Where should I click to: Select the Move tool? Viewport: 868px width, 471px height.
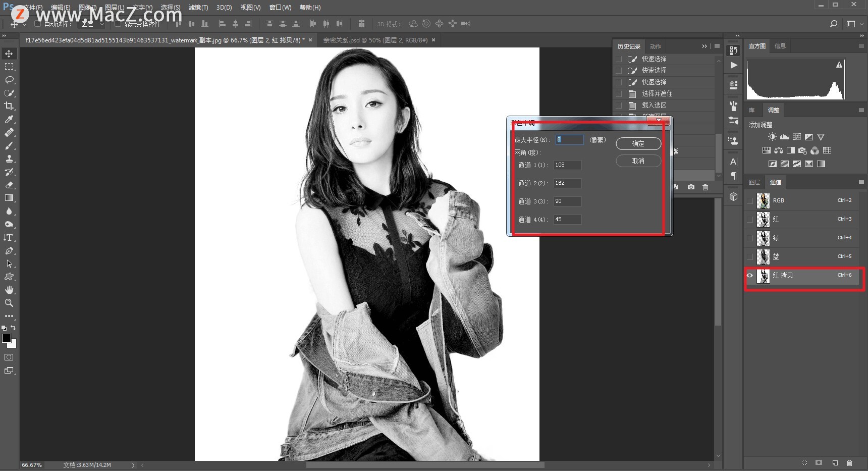(x=9, y=54)
